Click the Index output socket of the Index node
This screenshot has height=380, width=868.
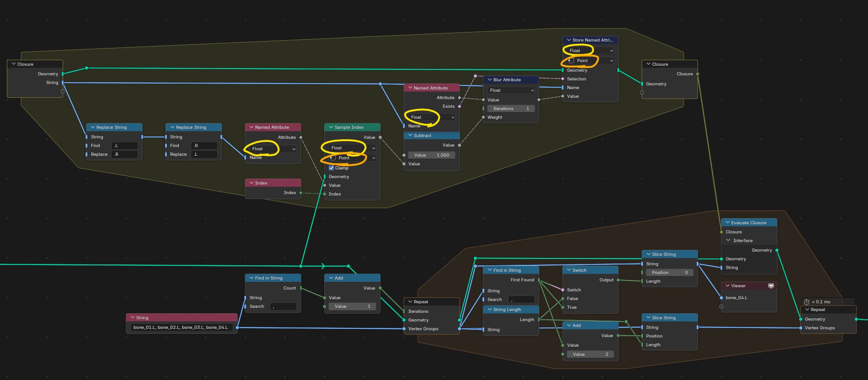coord(301,193)
